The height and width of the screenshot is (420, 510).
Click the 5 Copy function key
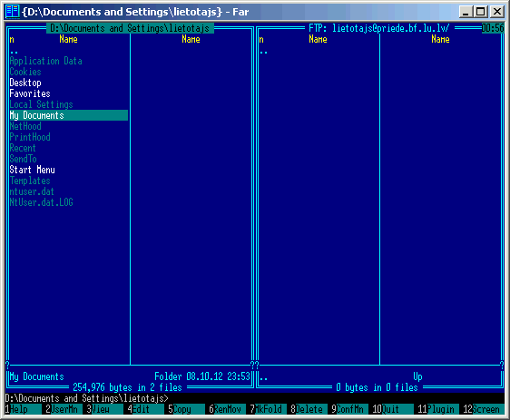pyautogui.click(x=186, y=409)
